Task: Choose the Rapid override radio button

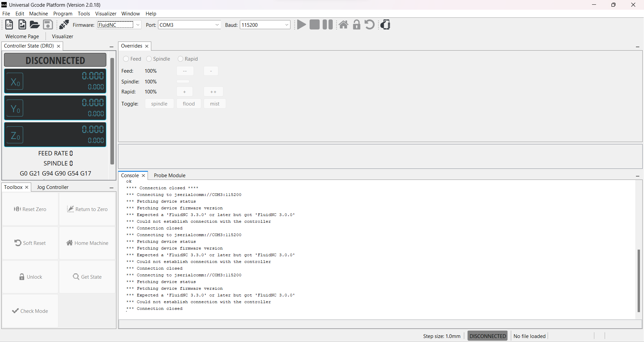Action: (x=180, y=59)
